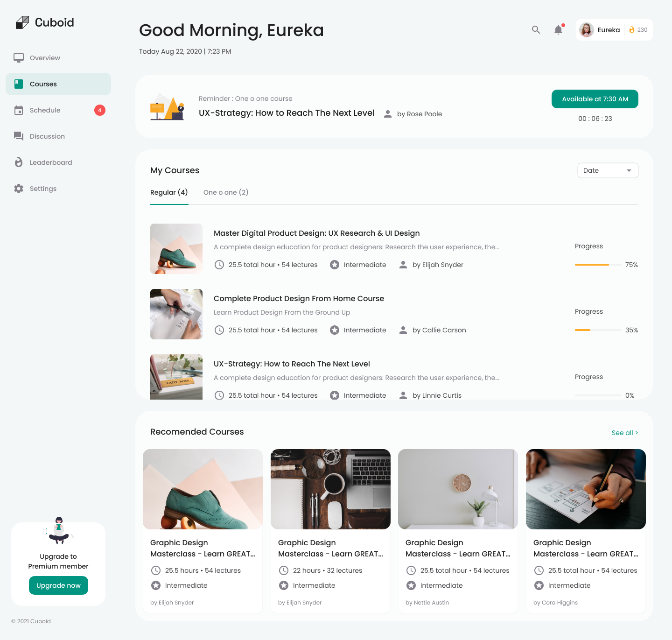Image resolution: width=672 pixels, height=640 pixels.
Task: Open Settings gear icon in sidebar
Action: (19, 189)
